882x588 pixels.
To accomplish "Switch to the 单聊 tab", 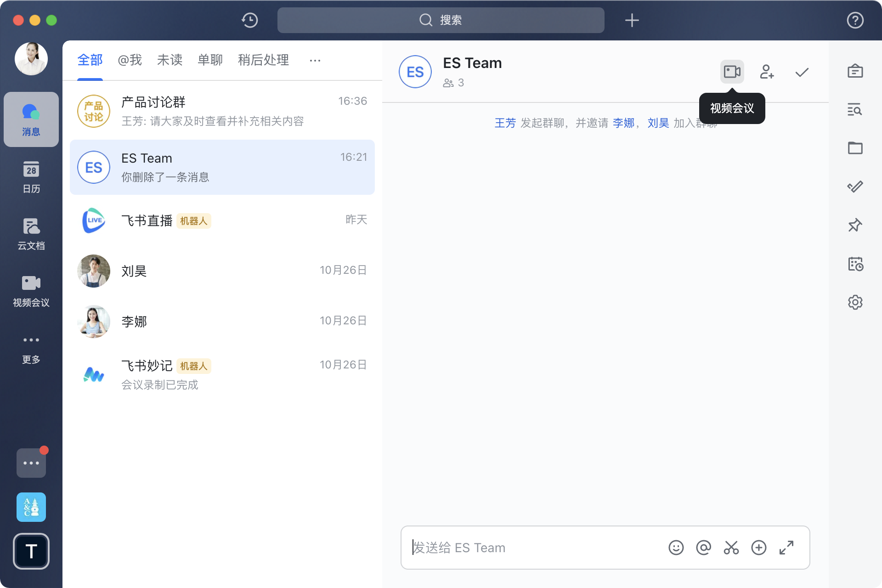I will pos(210,60).
